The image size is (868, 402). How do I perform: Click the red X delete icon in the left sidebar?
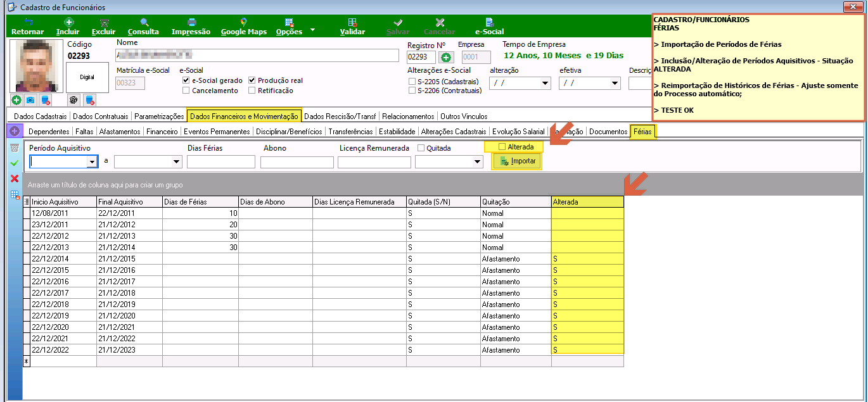(x=15, y=179)
